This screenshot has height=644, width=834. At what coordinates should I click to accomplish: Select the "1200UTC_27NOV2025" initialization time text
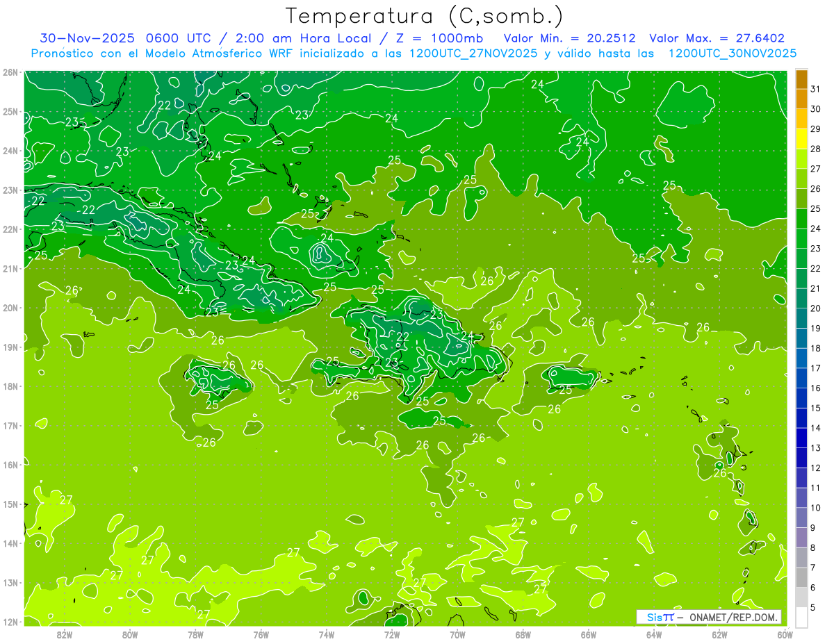475,53
